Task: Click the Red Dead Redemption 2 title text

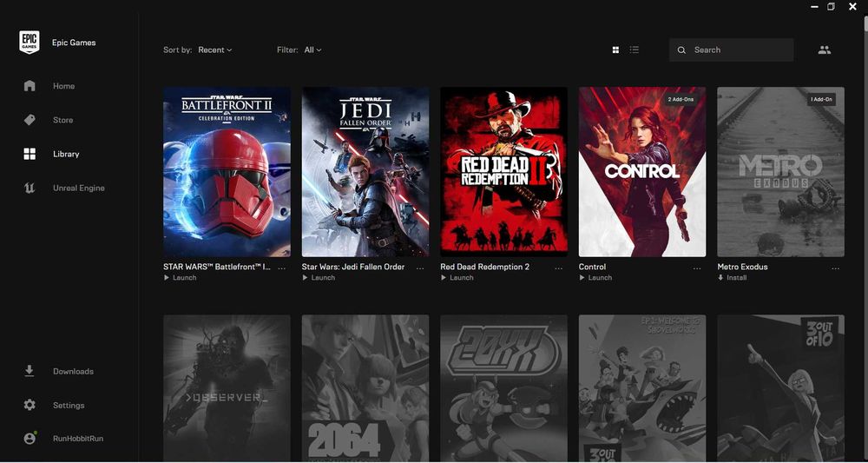Action: click(485, 267)
